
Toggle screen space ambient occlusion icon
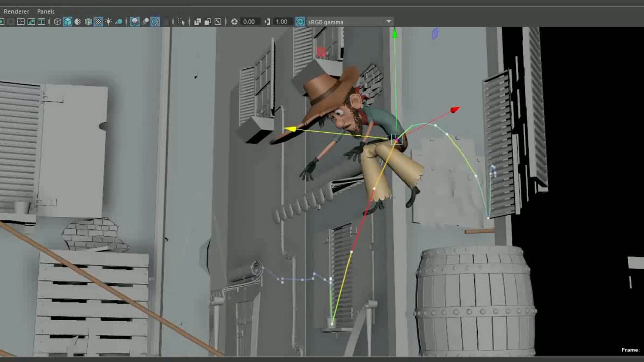pyautogui.click(x=135, y=22)
